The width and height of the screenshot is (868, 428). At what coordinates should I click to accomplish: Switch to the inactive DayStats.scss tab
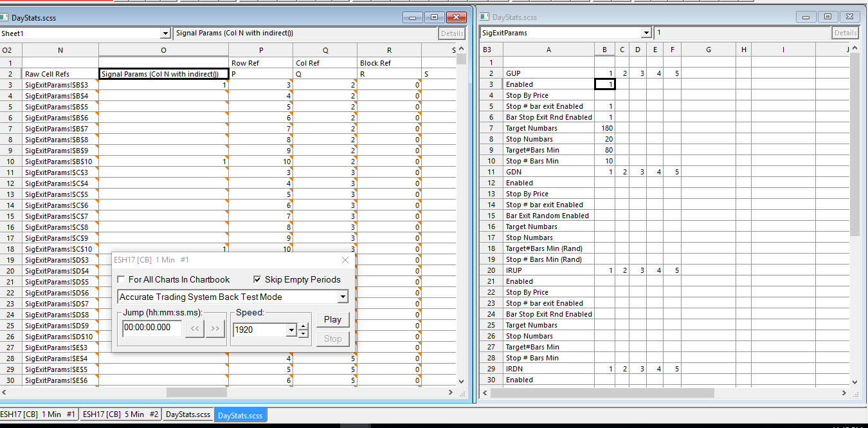point(188,414)
